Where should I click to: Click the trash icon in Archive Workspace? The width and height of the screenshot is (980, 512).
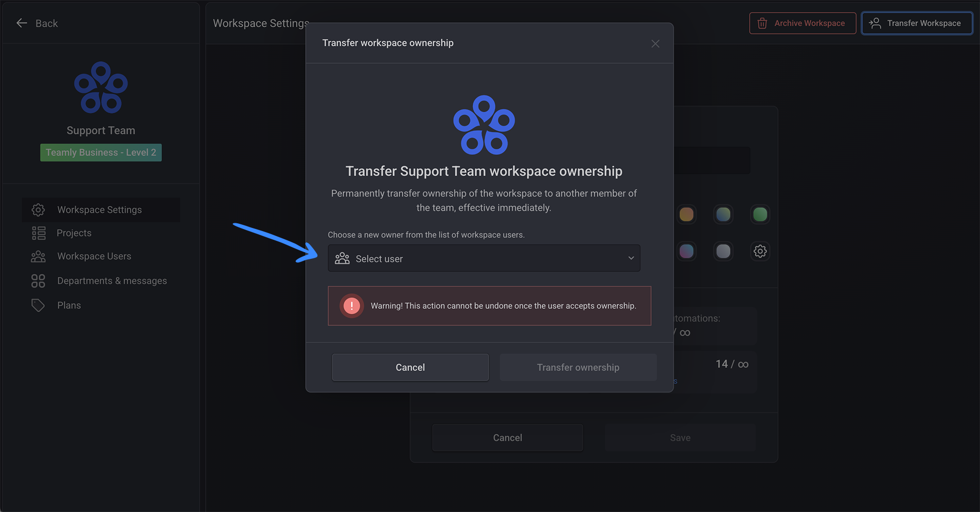point(762,23)
